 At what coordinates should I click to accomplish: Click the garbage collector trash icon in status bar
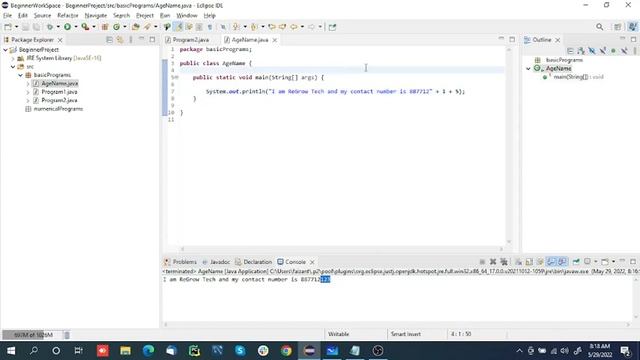(67, 335)
